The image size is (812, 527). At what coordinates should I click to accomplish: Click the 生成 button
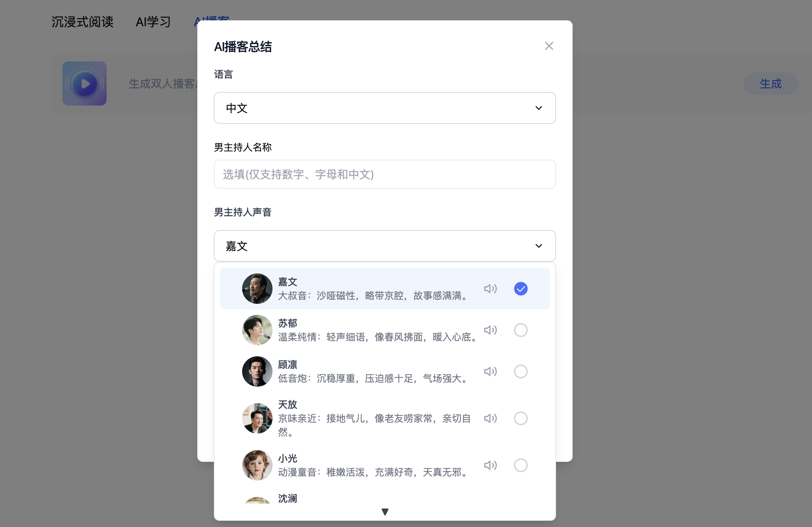[771, 84]
